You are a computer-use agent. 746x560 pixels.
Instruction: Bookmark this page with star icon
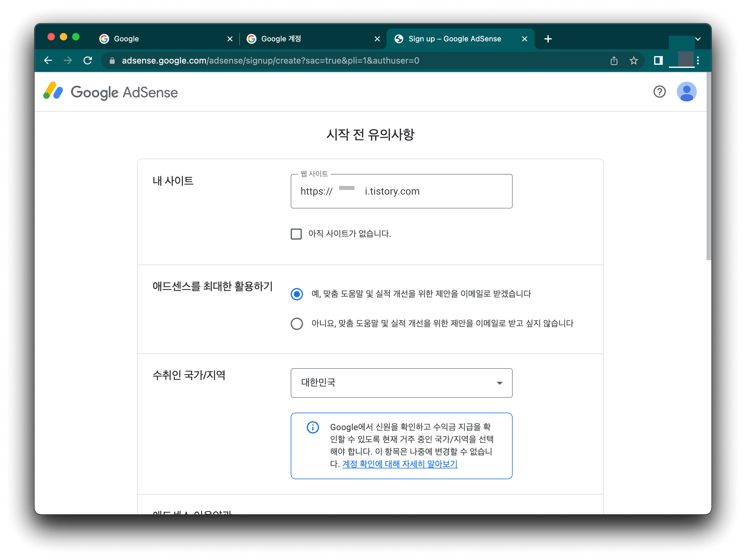tap(633, 61)
